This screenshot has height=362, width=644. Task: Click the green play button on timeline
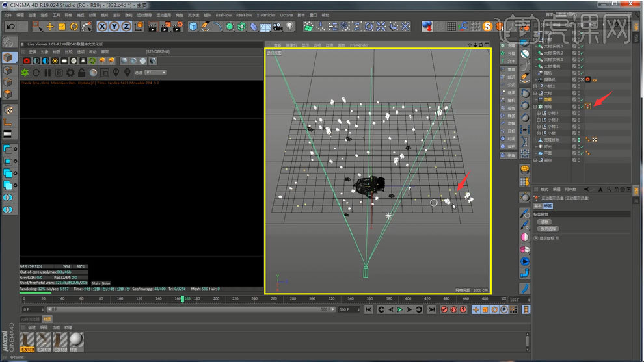click(x=400, y=310)
